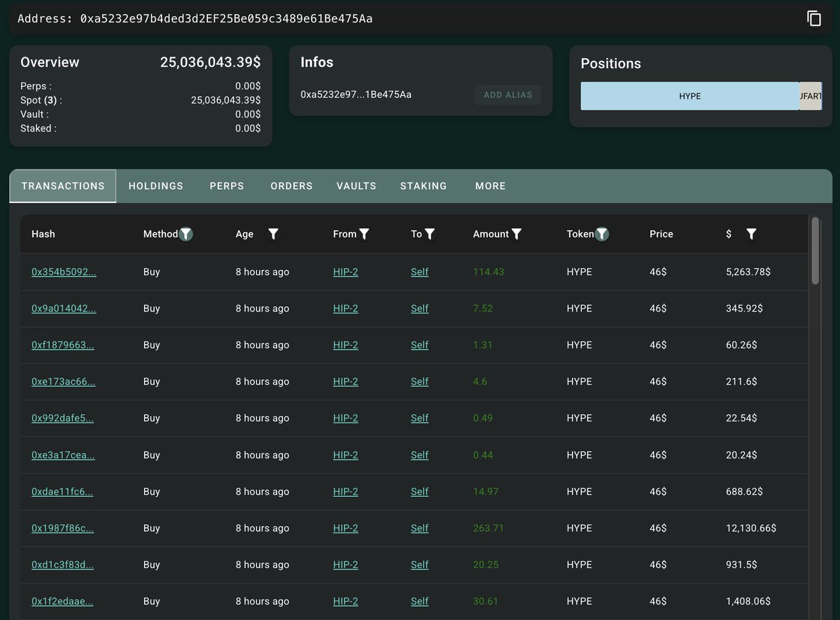Image resolution: width=840 pixels, height=620 pixels.
Task: Select the UFART segment in Positions bar
Action: tap(811, 96)
